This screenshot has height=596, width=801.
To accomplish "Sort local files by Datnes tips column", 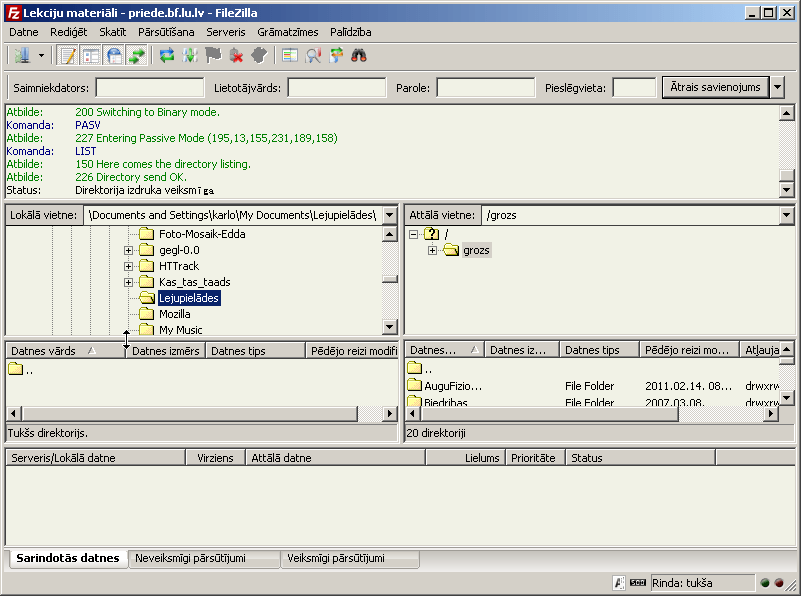I will (x=255, y=351).
